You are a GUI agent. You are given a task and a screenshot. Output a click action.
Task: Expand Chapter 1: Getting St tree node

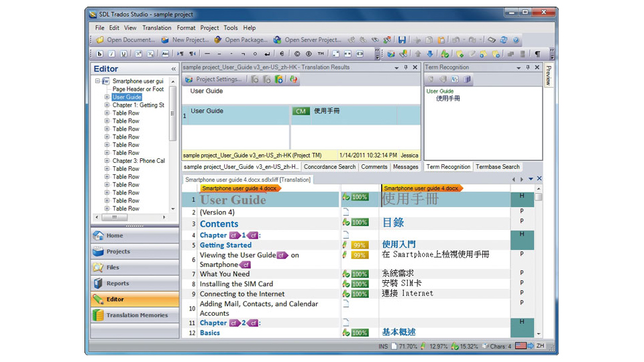(x=107, y=105)
